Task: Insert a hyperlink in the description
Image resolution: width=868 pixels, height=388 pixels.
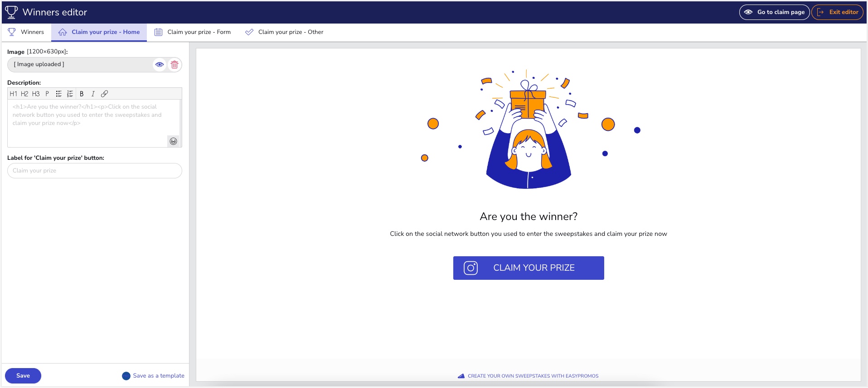Action: coord(104,94)
